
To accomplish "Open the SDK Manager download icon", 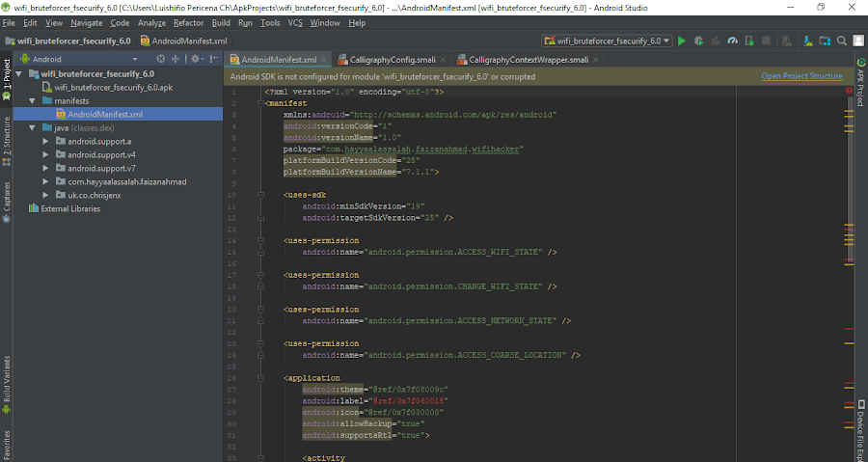I will coord(807,41).
